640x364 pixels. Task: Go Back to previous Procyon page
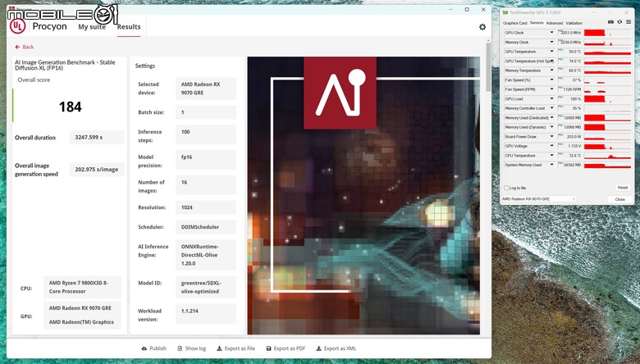(x=25, y=48)
